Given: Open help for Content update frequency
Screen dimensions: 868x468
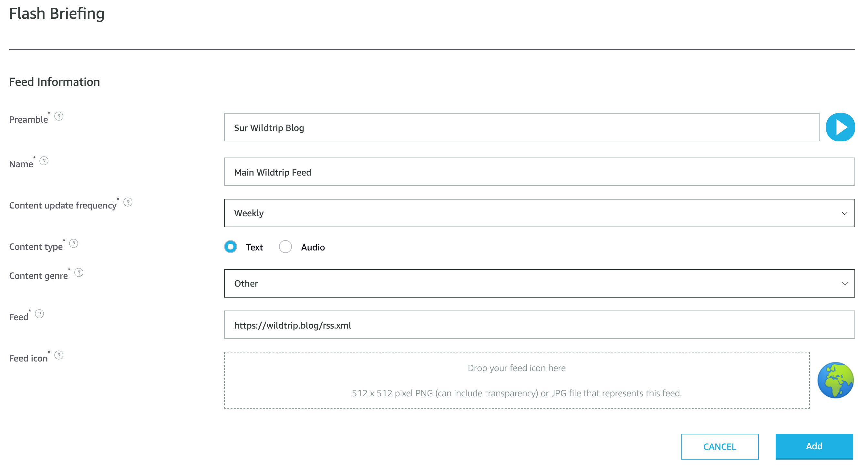Looking at the screenshot, I should pyautogui.click(x=128, y=202).
